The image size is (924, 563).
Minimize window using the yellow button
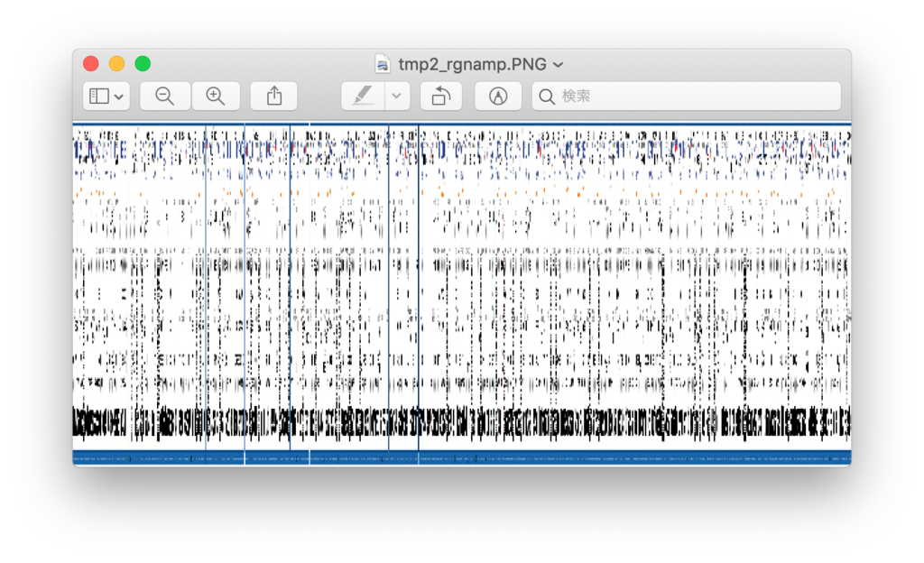(x=116, y=63)
